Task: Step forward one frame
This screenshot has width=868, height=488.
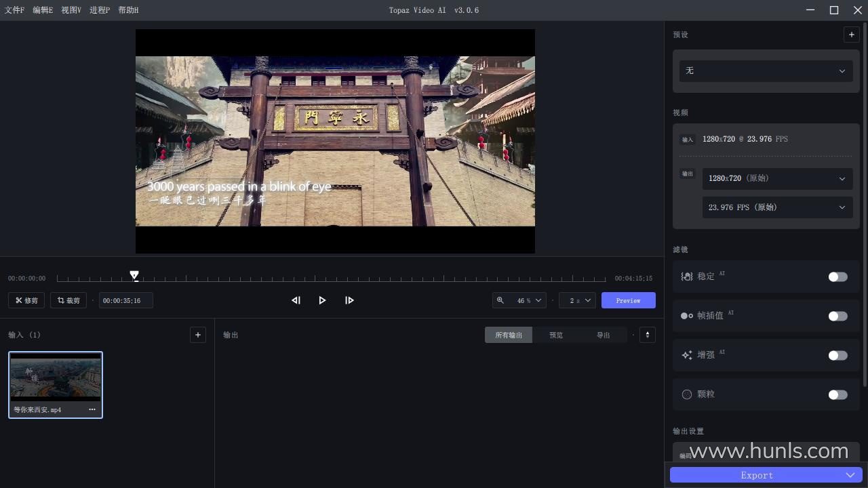Action: [x=349, y=300]
